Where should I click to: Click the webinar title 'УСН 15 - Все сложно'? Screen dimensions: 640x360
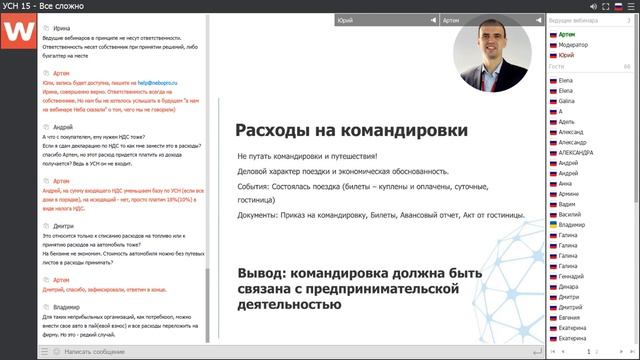[x=43, y=6]
